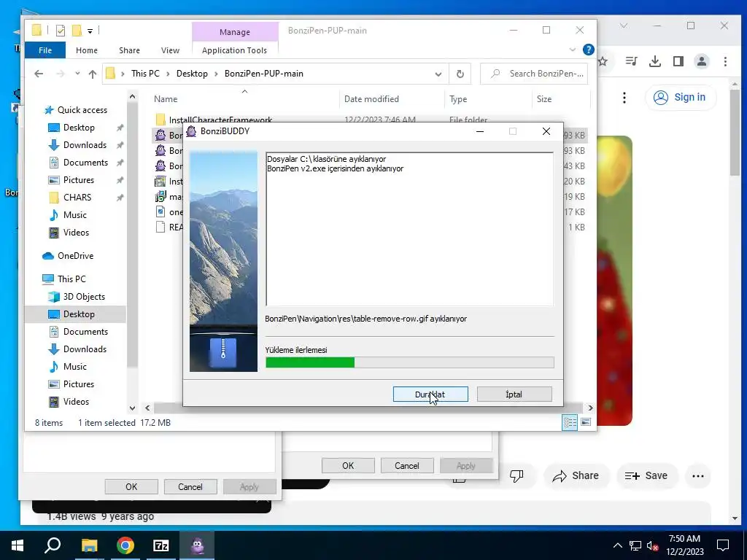Viewport: 747px width, 560px height.
Task: Select Quick access in navigation pane
Action: coord(82,110)
